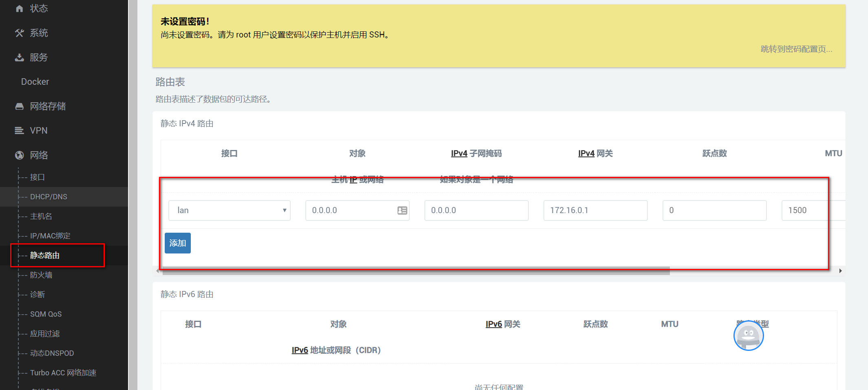
Task: Expand the interface selector arrow
Action: tap(284, 210)
